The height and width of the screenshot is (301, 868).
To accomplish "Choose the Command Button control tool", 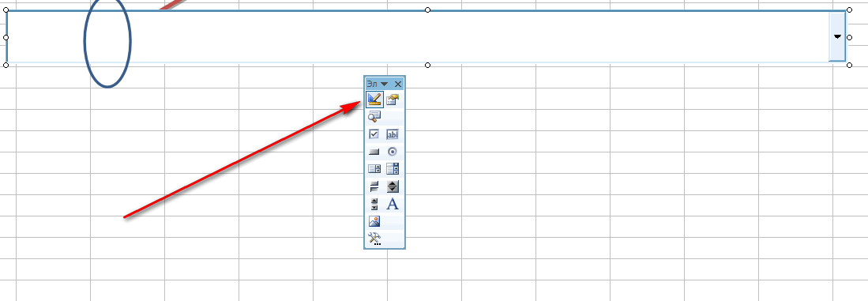I will (x=374, y=152).
